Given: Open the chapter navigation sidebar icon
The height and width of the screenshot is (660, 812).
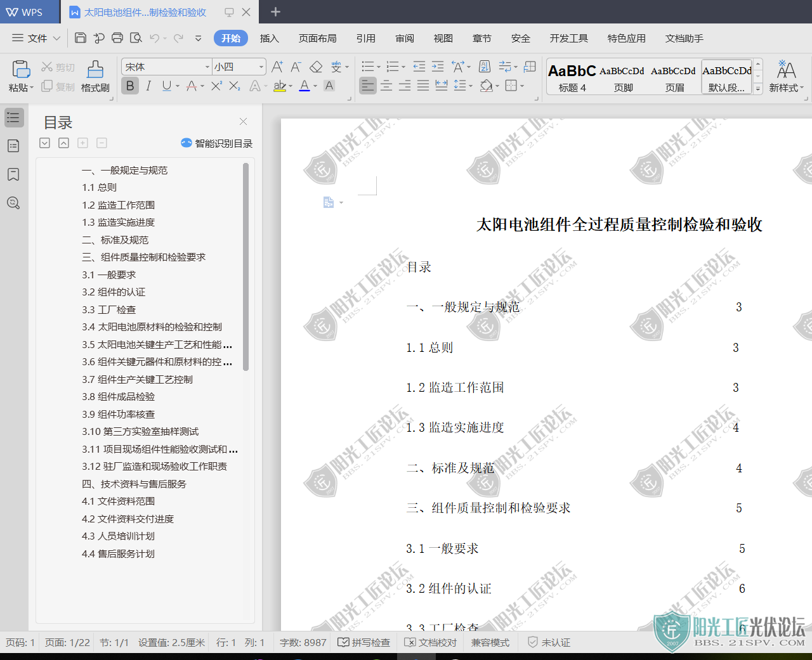Looking at the screenshot, I should tap(13, 146).
